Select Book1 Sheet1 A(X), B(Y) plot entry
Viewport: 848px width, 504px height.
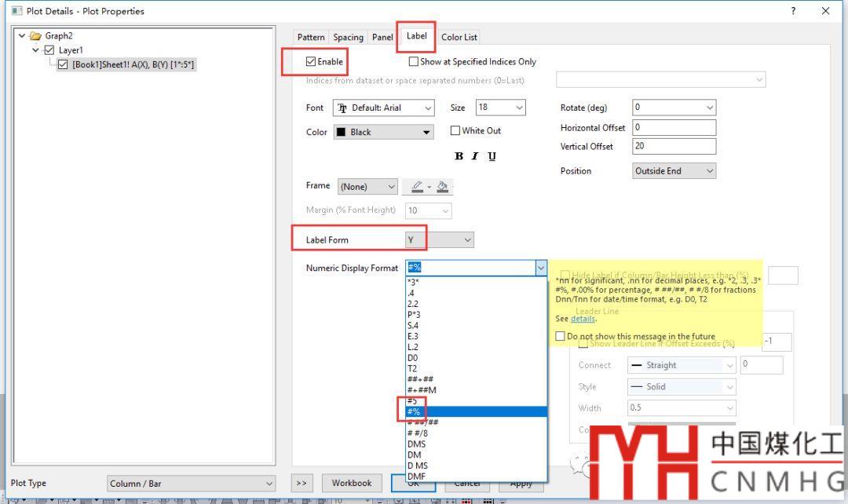click(133, 64)
